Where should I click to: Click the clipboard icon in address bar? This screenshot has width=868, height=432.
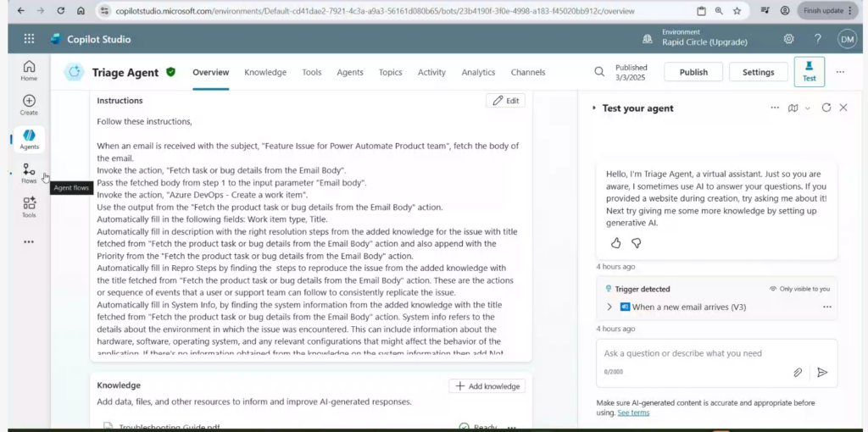[701, 10]
